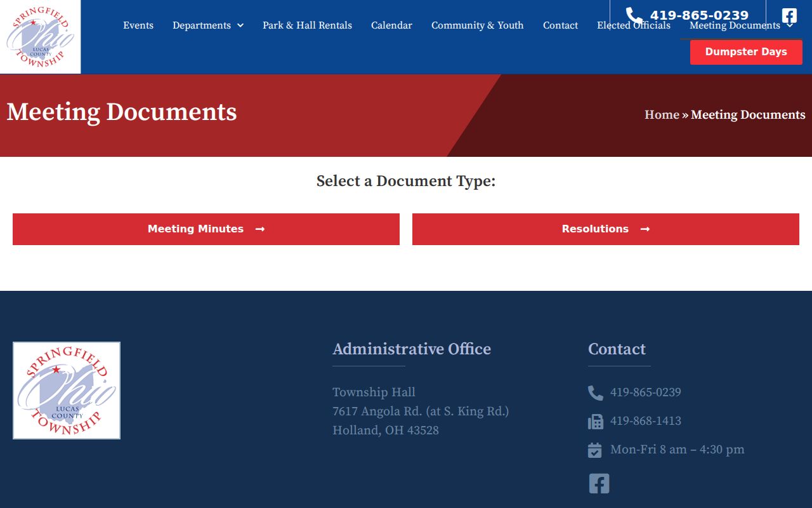Click the Select a Document Type heading
The image size is (812, 508).
coord(406,181)
